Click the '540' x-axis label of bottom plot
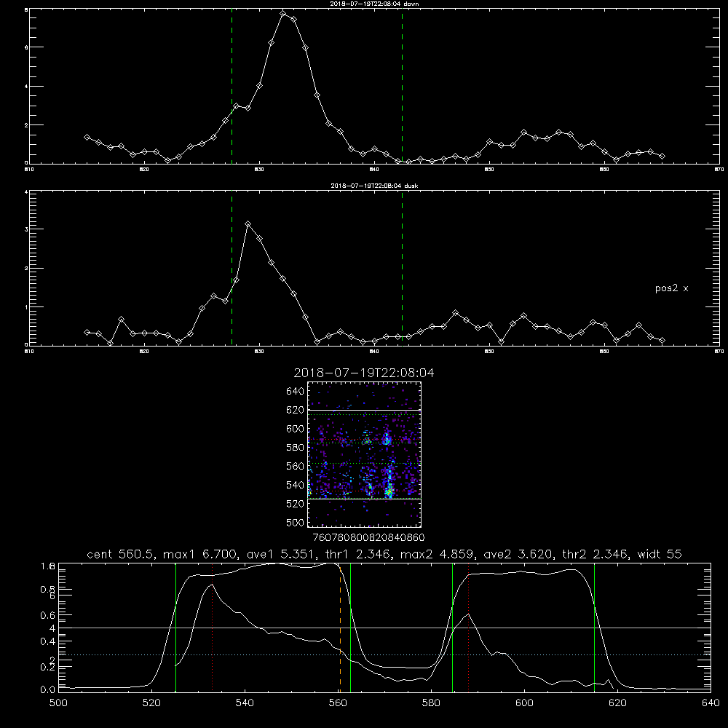Image resolution: width=728 pixels, height=728 pixels. 245,703
